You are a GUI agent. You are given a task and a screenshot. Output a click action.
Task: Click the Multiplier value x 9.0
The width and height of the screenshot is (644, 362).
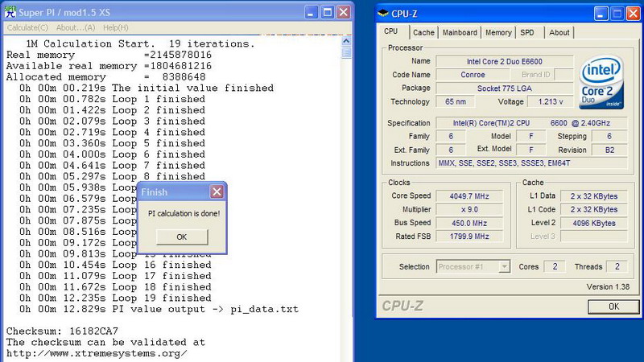[469, 209]
